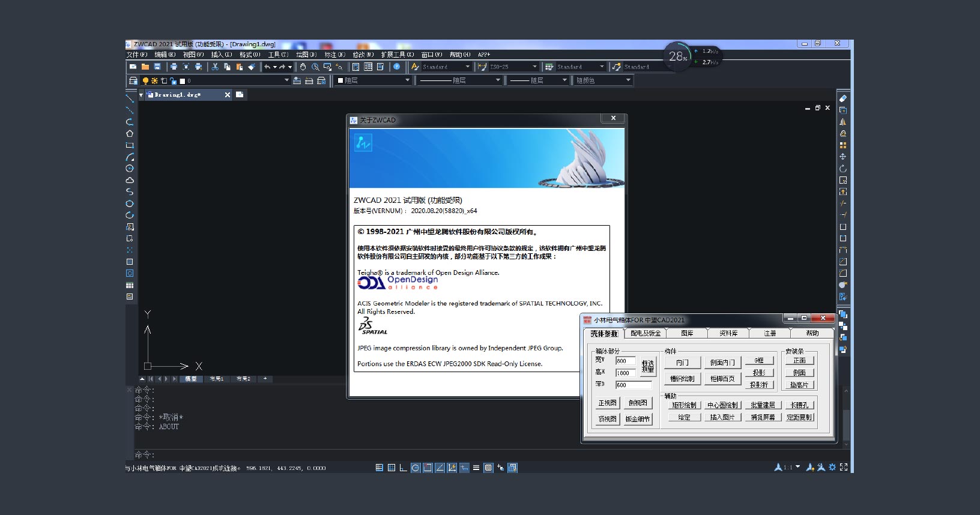Click the 矩形绘制 button
Viewport: 980px width, 515px height.
pyautogui.click(x=684, y=405)
